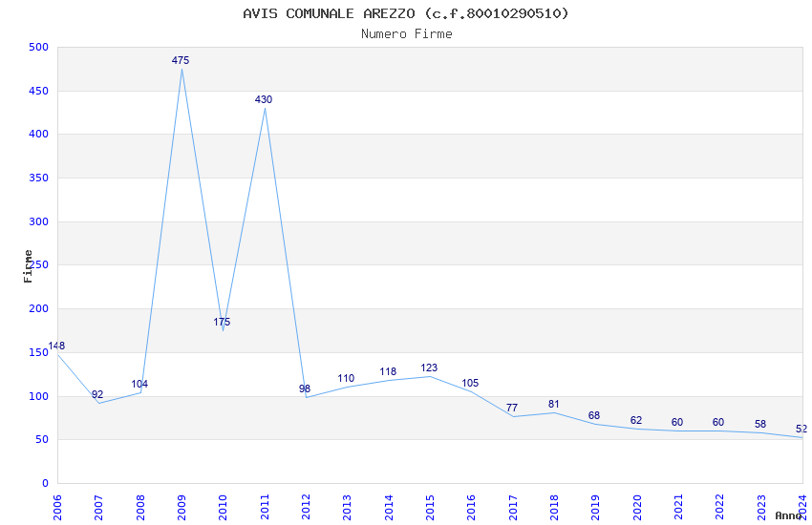Click the Anno x-axis title
This screenshot has height=525, width=812.
click(x=788, y=515)
